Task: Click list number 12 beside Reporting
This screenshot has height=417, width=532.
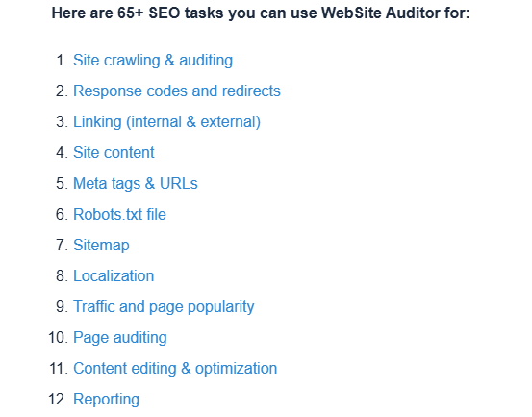Action: tap(59, 400)
